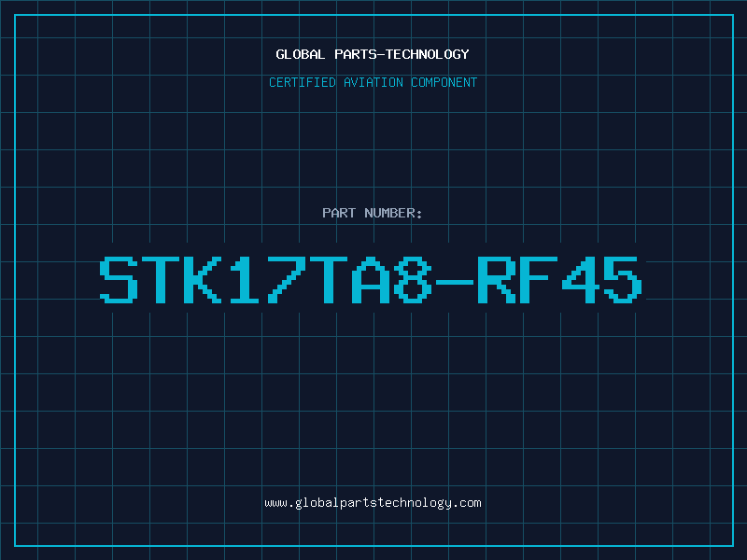This screenshot has width=747, height=560.
Task: Click the Global Parts-Technology heading
Action: tap(373, 54)
